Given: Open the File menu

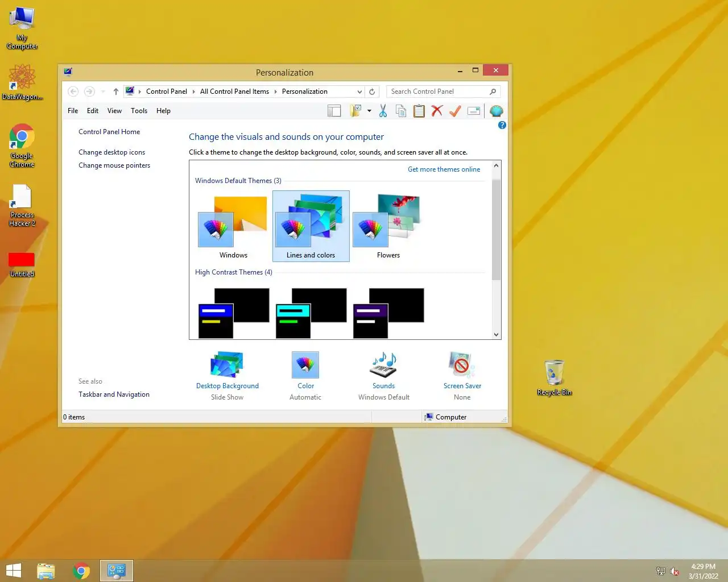Looking at the screenshot, I should (x=73, y=111).
